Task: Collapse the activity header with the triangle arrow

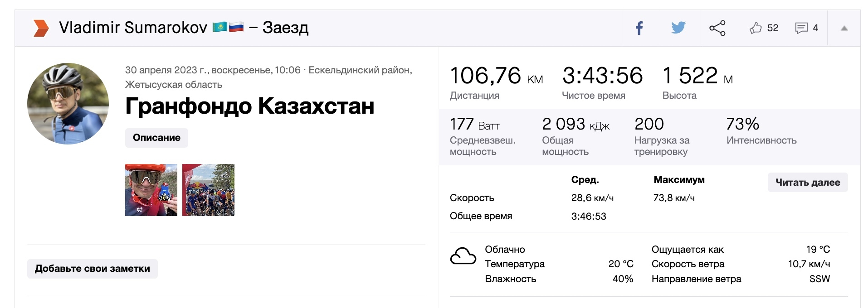Action: [x=844, y=28]
